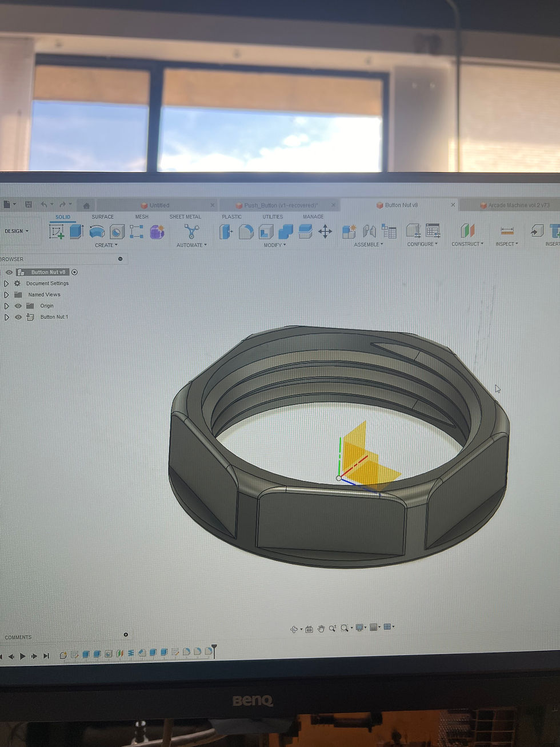Image resolution: width=560 pixels, height=747 pixels.
Task: Open the INSPECT dropdown menu
Action: coord(507,244)
